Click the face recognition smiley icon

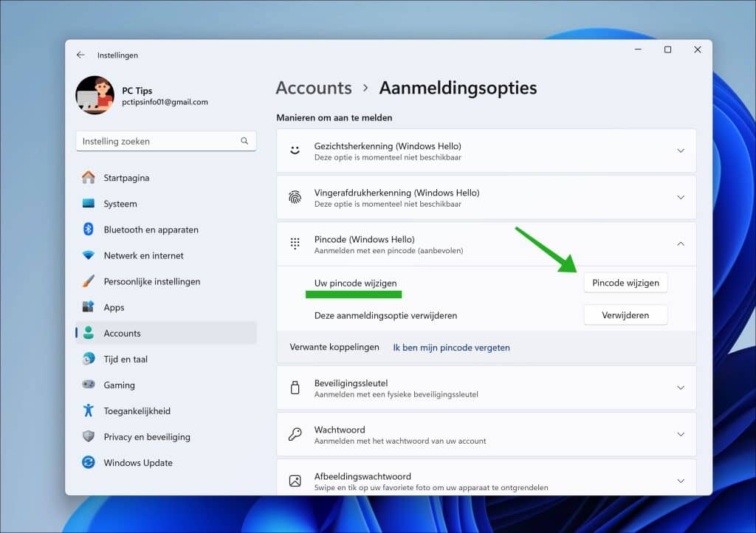pyautogui.click(x=295, y=151)
